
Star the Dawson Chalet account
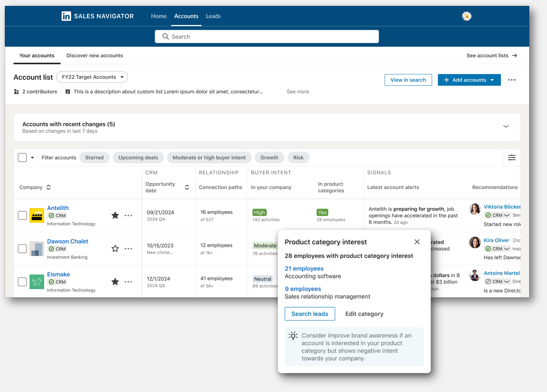(x=115, y=249)
